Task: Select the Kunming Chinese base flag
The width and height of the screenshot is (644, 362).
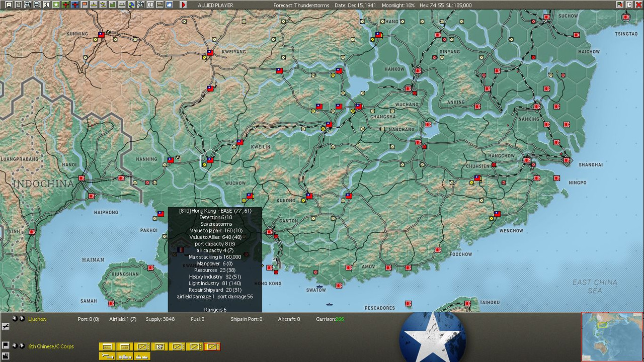Action: (x=101, y=35)
